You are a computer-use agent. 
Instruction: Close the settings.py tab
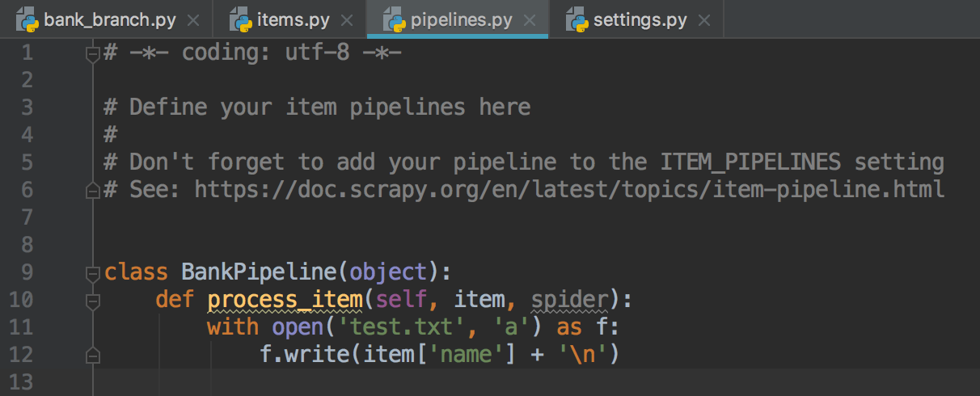[703, 20]
